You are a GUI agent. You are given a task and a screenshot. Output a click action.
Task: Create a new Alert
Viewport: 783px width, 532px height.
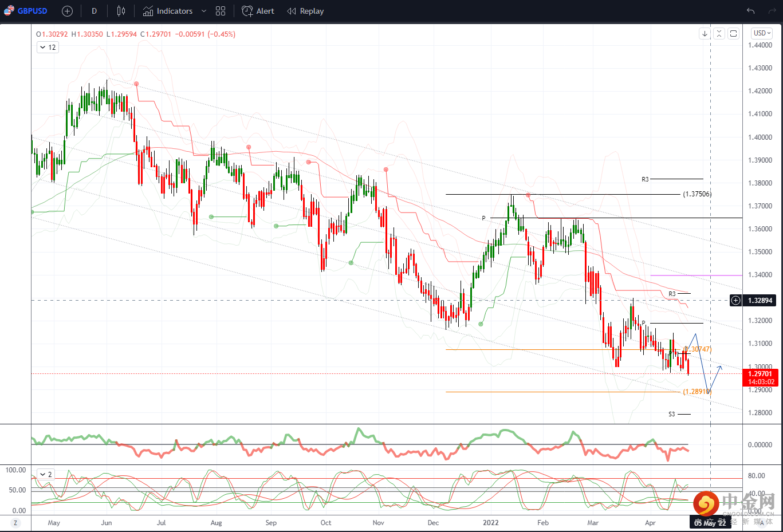click(x=258, y=11)
